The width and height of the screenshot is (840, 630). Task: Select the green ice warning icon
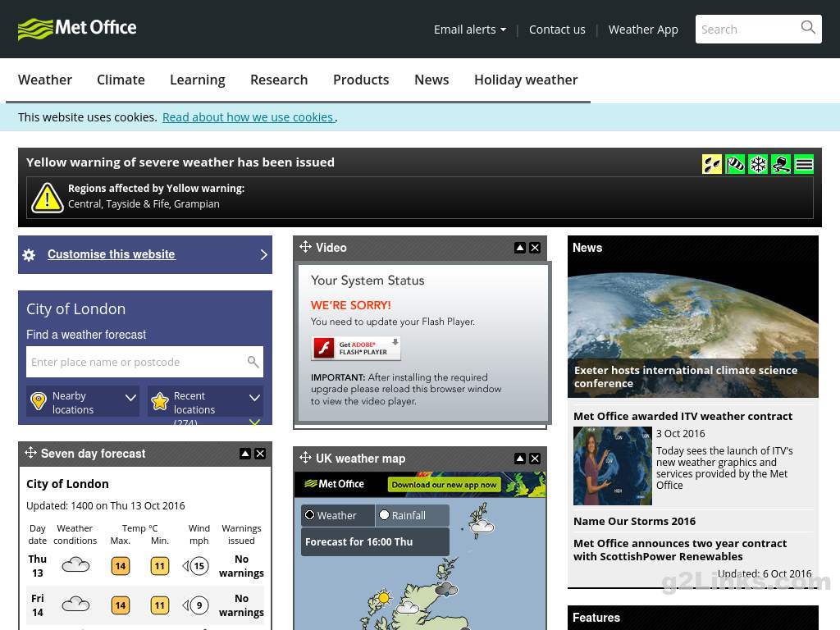(x=781, y=164)
